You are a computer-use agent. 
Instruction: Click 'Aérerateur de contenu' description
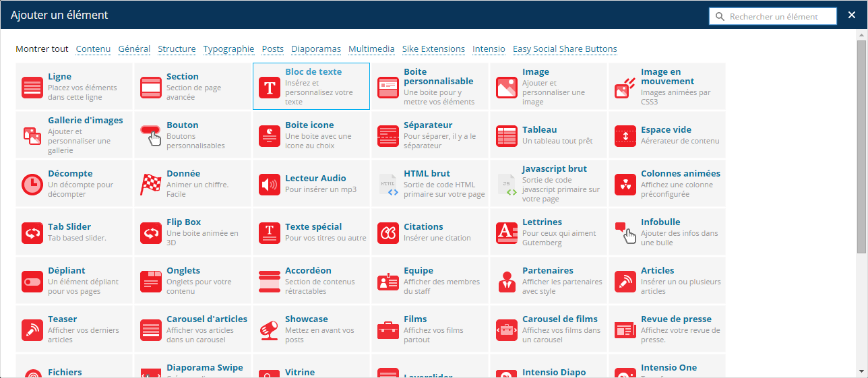point(680,141)
